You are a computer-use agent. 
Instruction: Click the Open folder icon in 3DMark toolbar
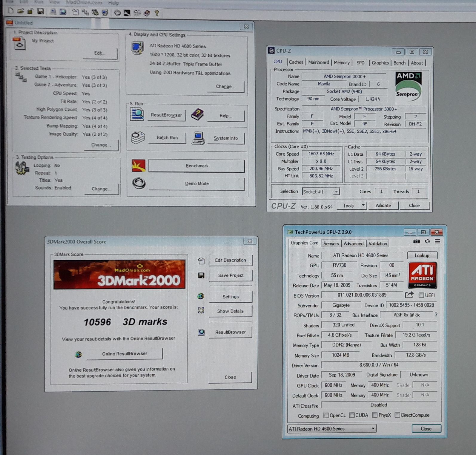(x=20, y=11)
